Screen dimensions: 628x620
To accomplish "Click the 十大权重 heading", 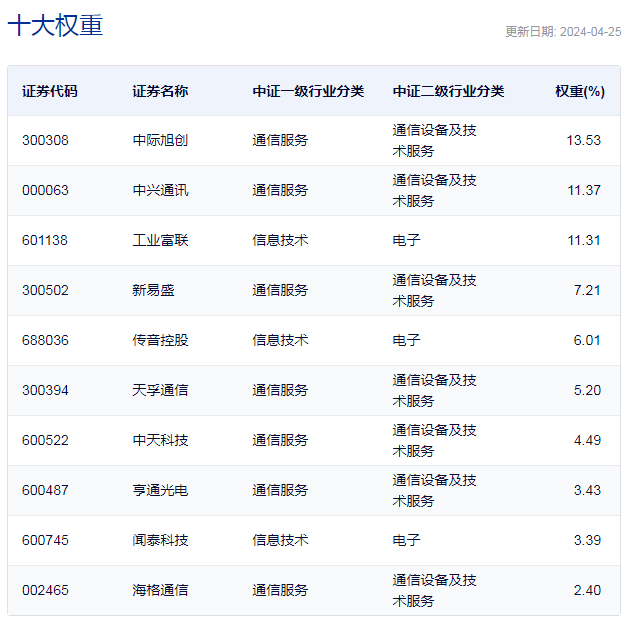I will point(55,25).
